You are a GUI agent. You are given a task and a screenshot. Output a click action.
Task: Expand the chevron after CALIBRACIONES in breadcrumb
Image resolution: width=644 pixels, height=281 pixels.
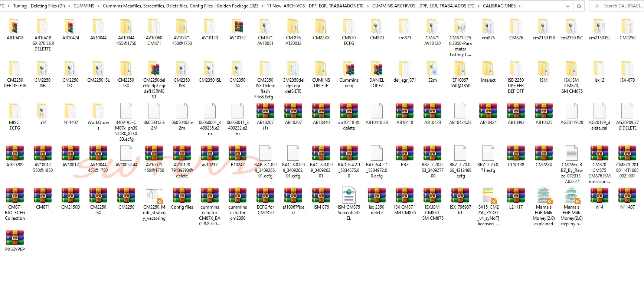click(519, 6)
